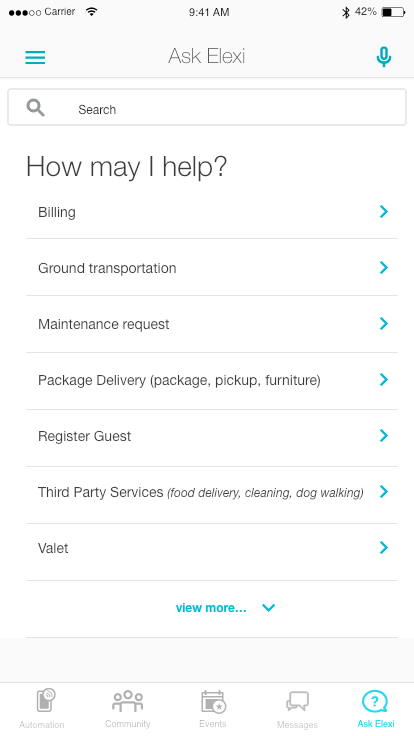Viewport: 414px width, 736px height.
Task: Select Package Delivery option
Action: tap(212, 380)
